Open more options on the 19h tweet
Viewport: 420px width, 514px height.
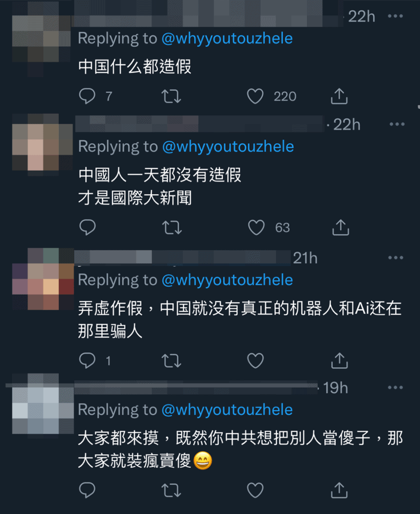coord(395,387)
